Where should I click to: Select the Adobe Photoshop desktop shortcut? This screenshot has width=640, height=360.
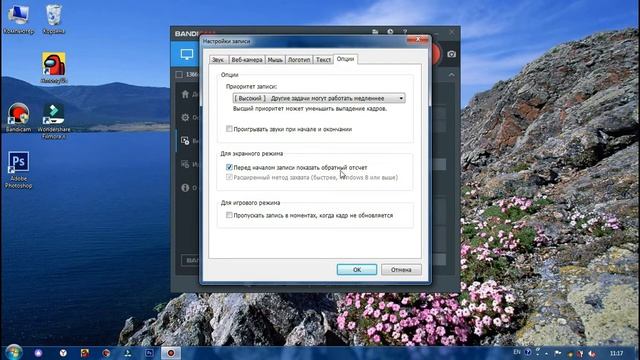pos(18,169)
